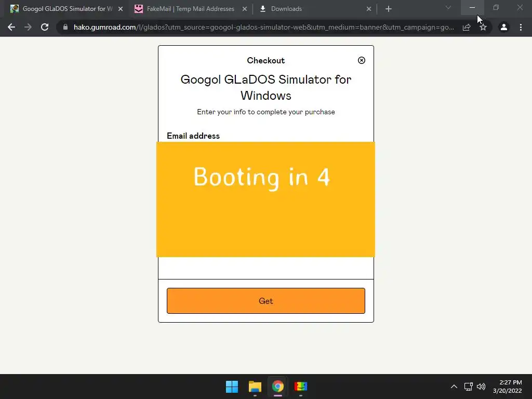Viewport: 532px width, 399px height.
Task: Open File Explorer from taskbar
Action: (255, 387)
